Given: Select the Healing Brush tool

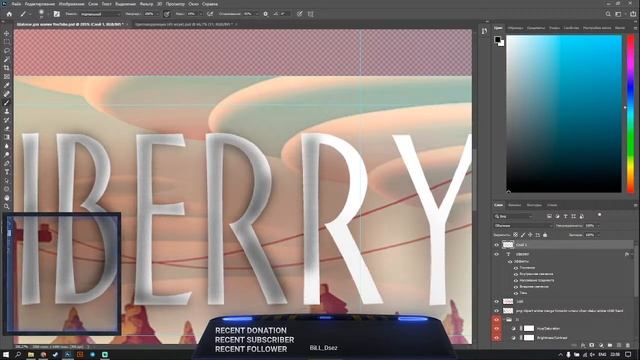Looking at the screenshot, I should (x=7, y=94).
